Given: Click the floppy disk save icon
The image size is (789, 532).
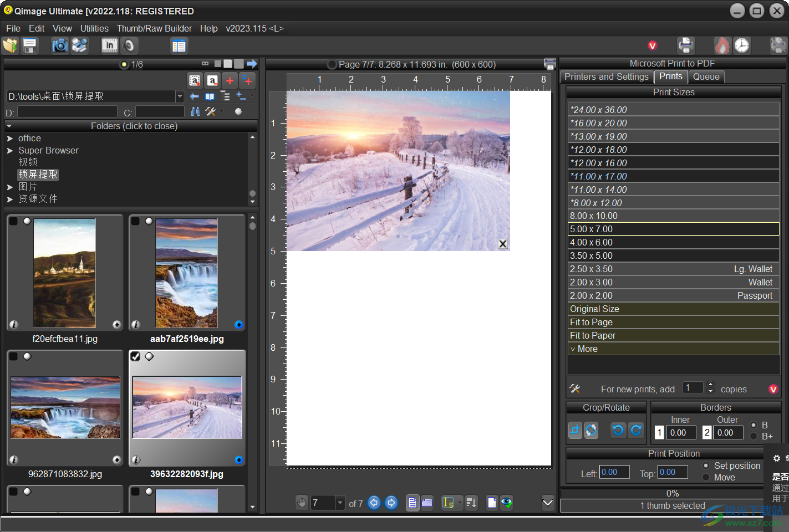Looking at the screenshot, I should (29, 45).
